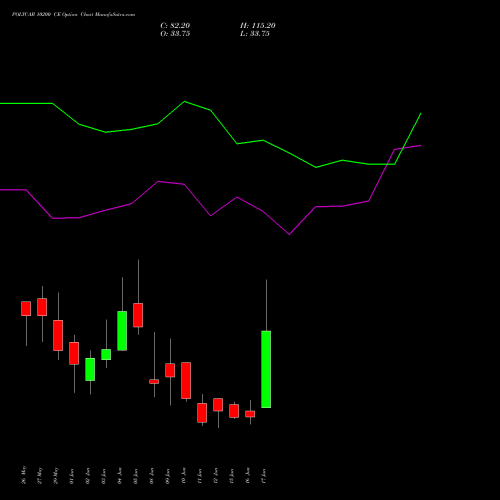
Task: Click the high value H: 115.20
Action: (x=258, y=26)
